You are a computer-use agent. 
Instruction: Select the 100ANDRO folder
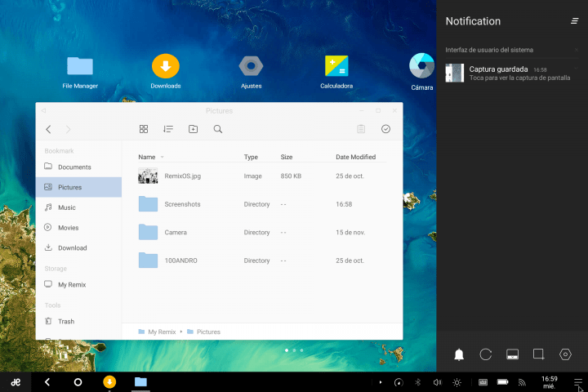pyautogui.click(x=148, y=261)
